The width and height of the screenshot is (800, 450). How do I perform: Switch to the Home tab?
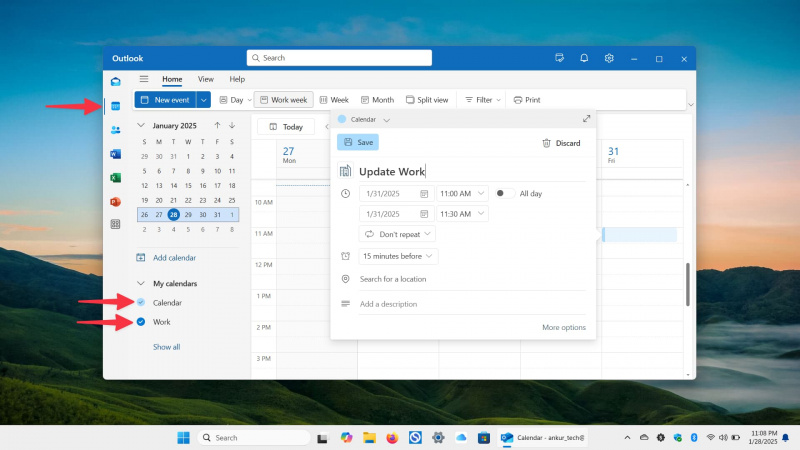[x=172, y=79]
